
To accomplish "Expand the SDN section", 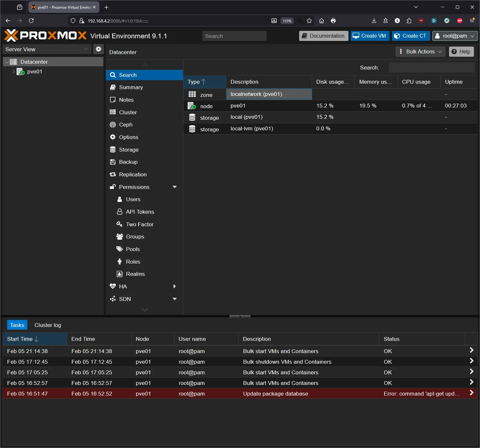I will (x=175, y=299).
